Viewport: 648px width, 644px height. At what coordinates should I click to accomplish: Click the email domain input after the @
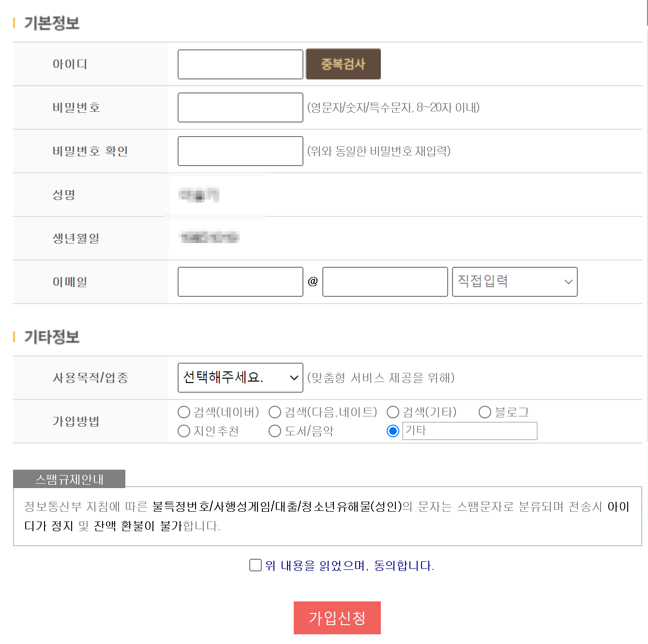(x=385, y=282)
